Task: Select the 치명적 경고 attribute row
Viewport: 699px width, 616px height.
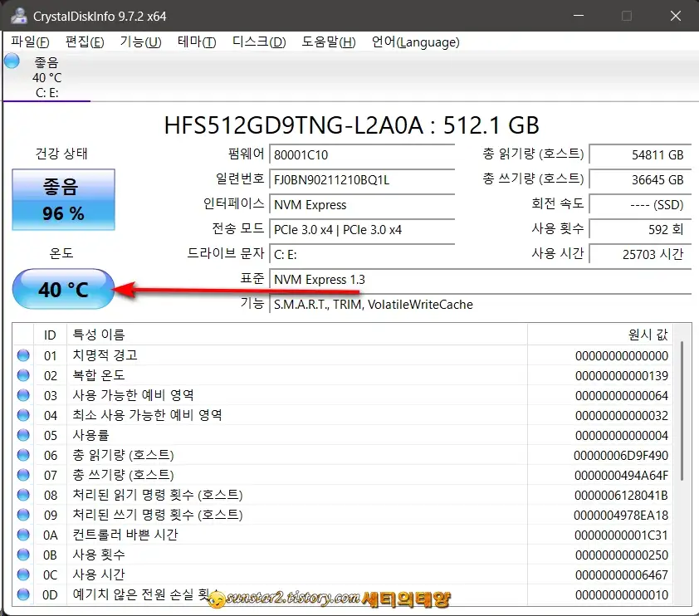Action: pos(342,355)
